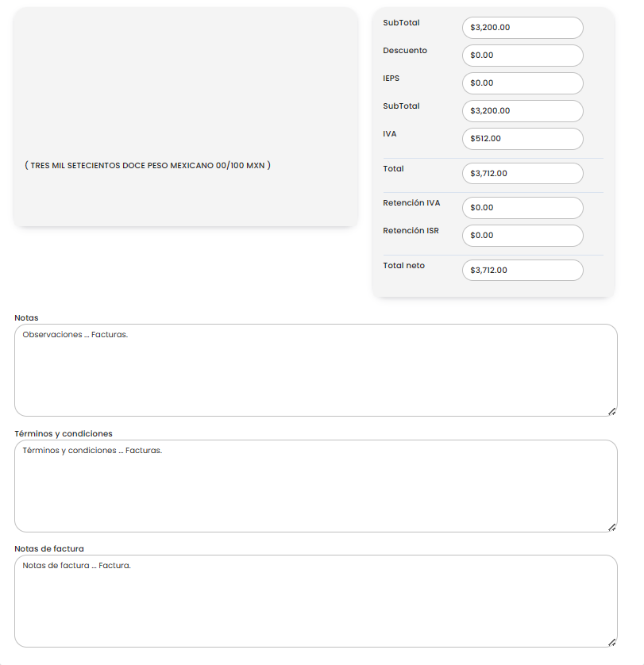This screenshot has width=644, height=665.
Task: Click the Total neto amount field
Action: tap(522, 271)
